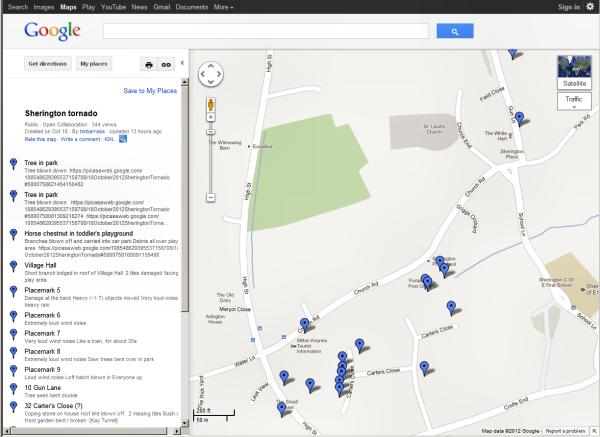The width and height of the screenshot is (600, 437).
Task: Open the map author's profile link
Action: (92, 131)
